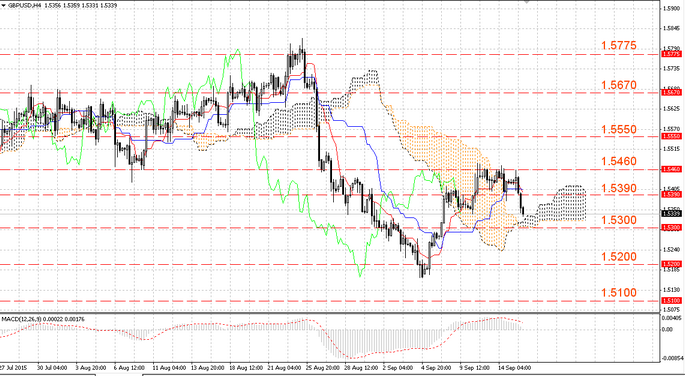685x376 pixels.
Task: Select the large orange 1.5390 level label
Action: [x=619, y=189]
